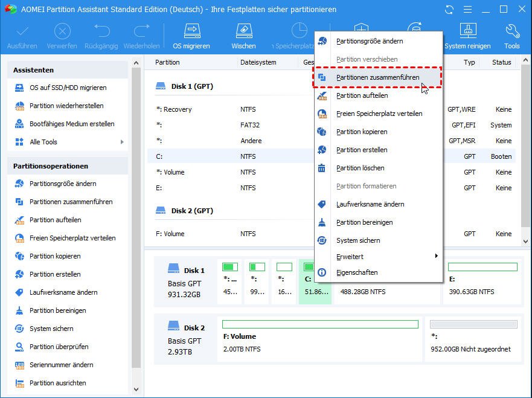The image size is (532, 398).
Task: Click the refresh icon in title bar
Action: click(449, 9)
